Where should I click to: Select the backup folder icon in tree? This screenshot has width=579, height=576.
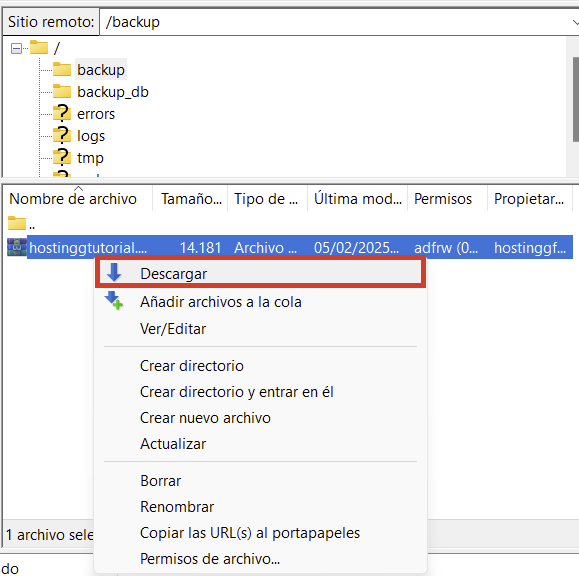(x=62, y=69)
